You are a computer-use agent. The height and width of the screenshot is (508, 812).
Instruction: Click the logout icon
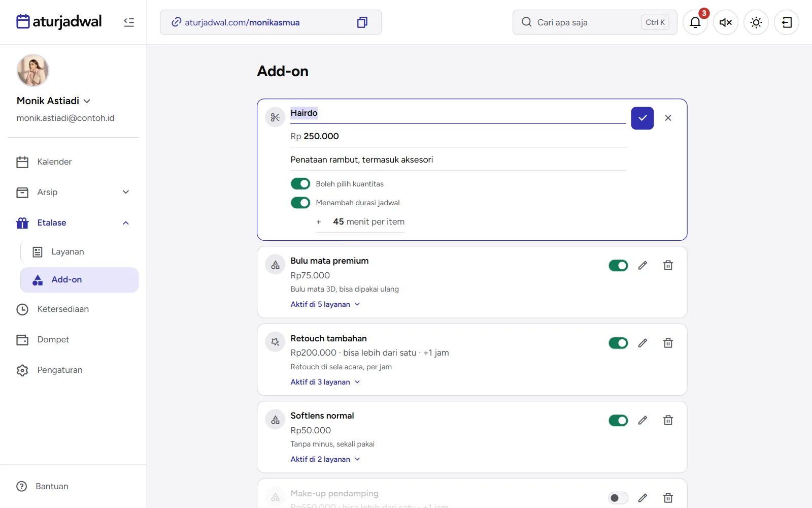coord(787,22)
